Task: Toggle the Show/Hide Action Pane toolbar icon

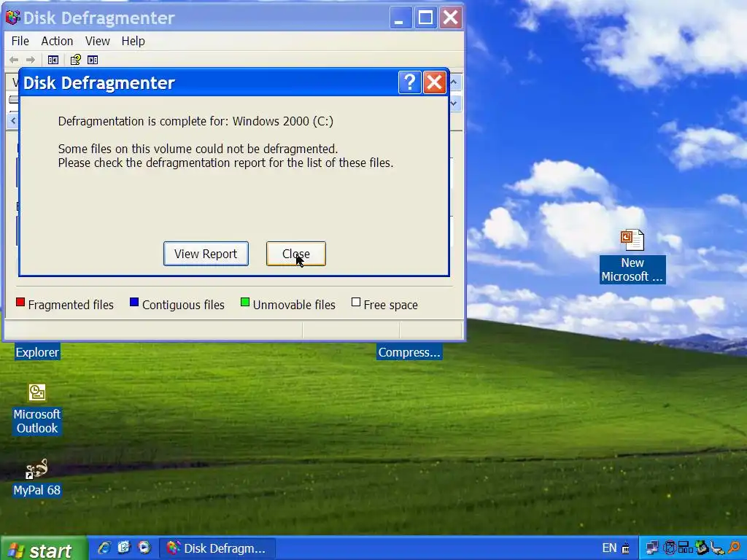Action: pyautogui.click(x=93, y=60)
